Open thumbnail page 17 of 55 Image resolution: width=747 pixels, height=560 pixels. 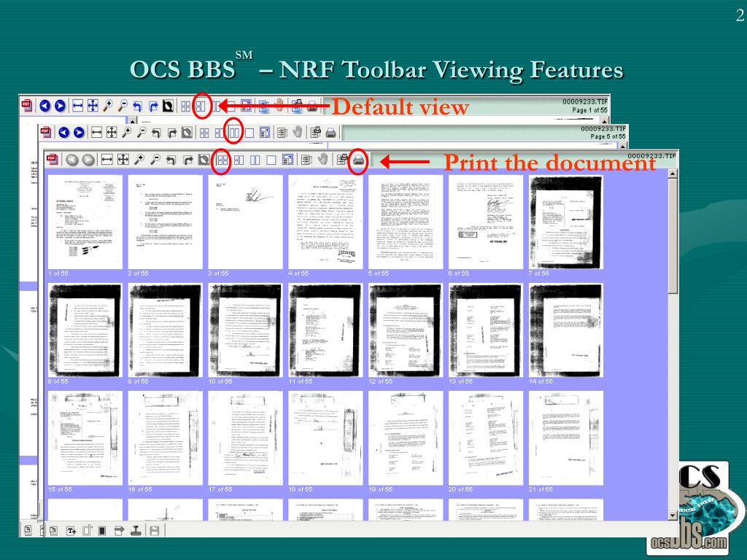[x=245, y=438]
